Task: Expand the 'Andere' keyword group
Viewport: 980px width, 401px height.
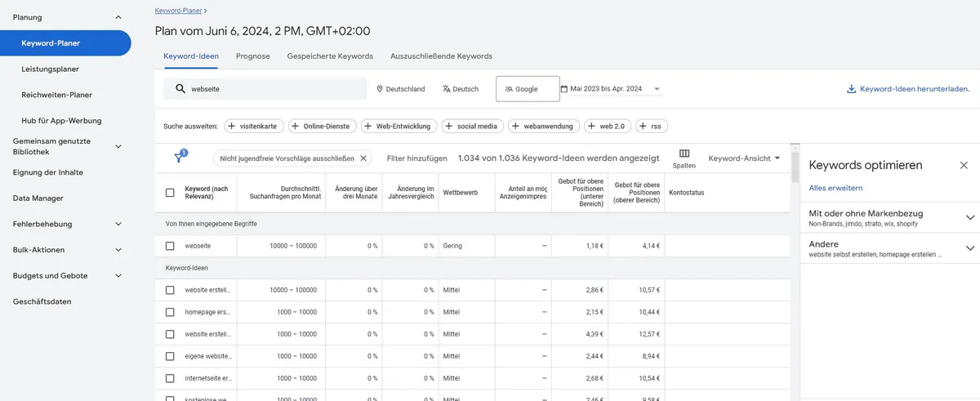Action: pyautogui.click(x=970, y=248)
